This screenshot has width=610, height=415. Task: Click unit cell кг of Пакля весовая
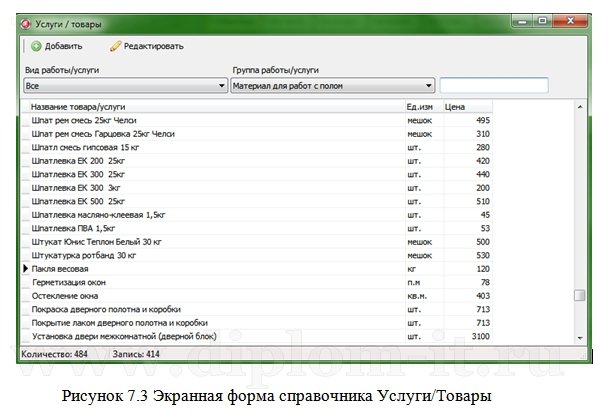pos(424,269)
